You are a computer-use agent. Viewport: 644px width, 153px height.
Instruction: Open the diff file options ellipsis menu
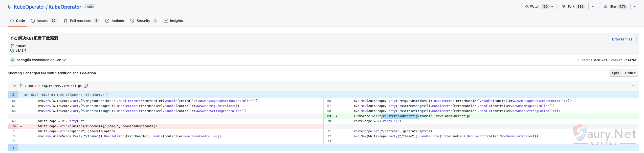coord(632,86)
